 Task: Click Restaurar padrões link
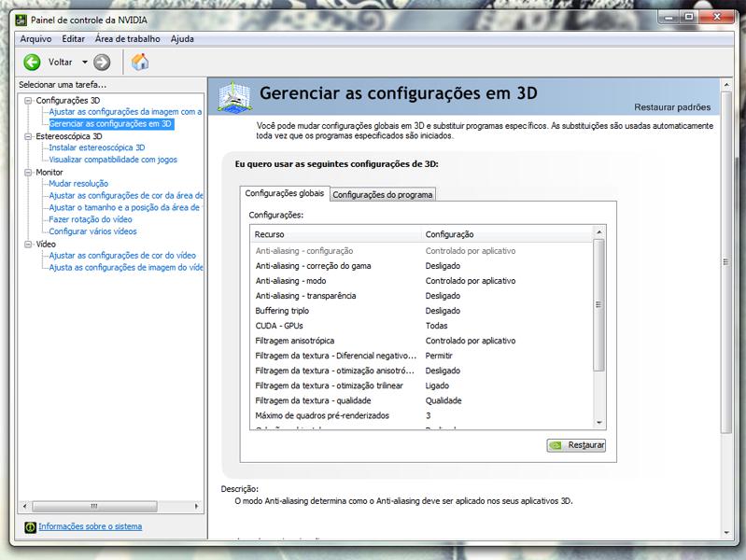672,107
